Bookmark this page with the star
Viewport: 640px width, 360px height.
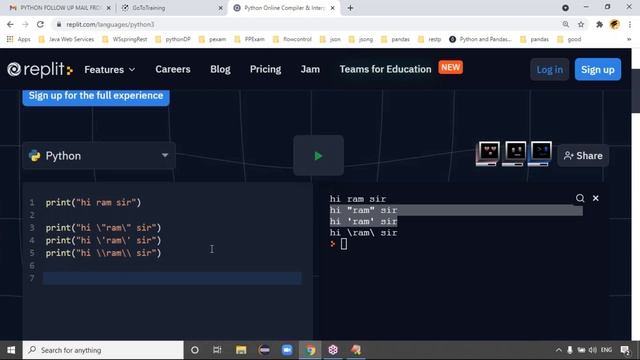click(x=581, y=24)
